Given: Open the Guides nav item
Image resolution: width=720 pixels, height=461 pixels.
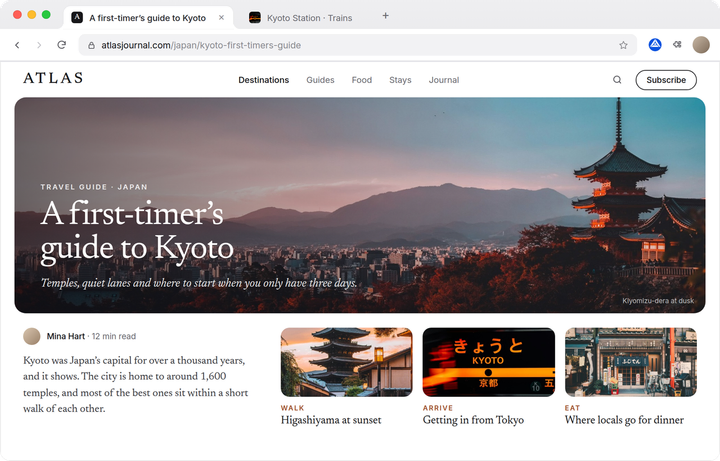Looking at the screenshot, I should [320, 80].
